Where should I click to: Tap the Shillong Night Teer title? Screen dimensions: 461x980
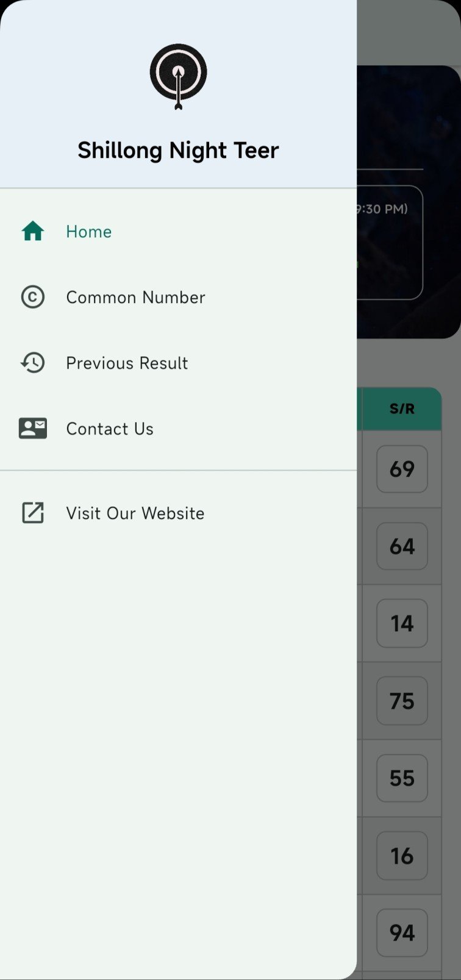(178, 150)
